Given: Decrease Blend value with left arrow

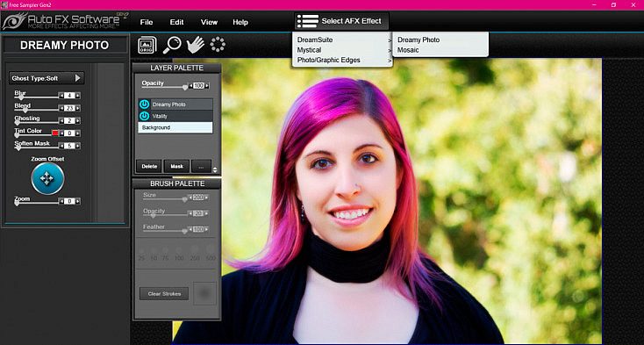Looking at the screenshot, I should pos(61,108).
